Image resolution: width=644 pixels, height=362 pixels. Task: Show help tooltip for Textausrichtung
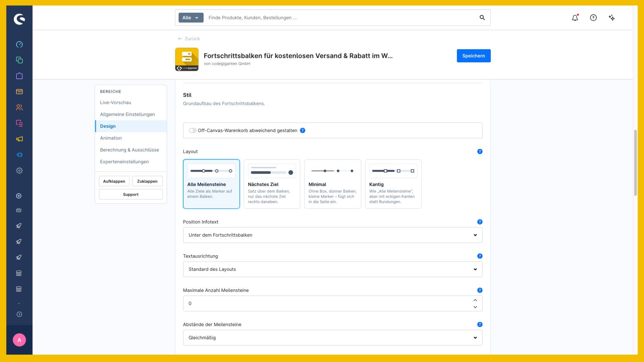(x=480, y=256)
